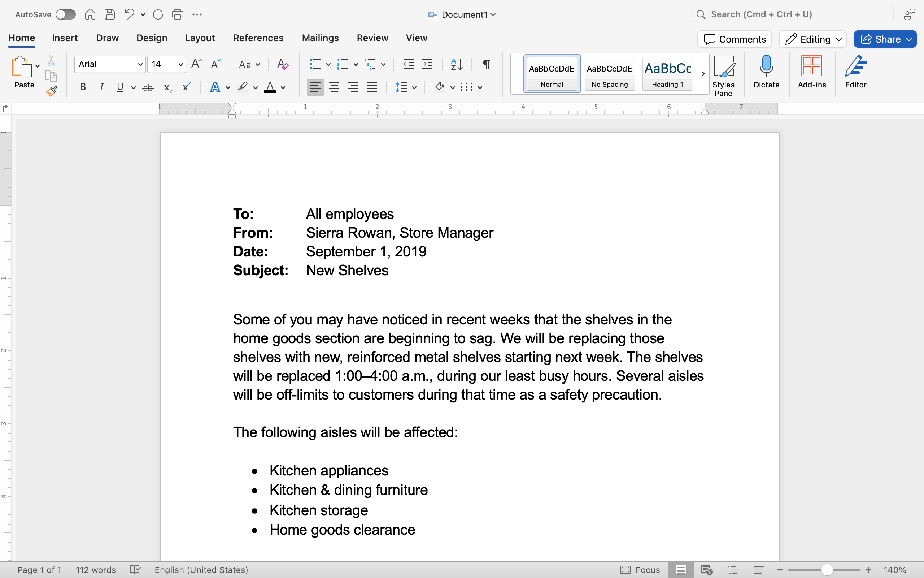924x578 pixels.
Task: Expand the styles gallery arrow
Action: pos(703,74)
